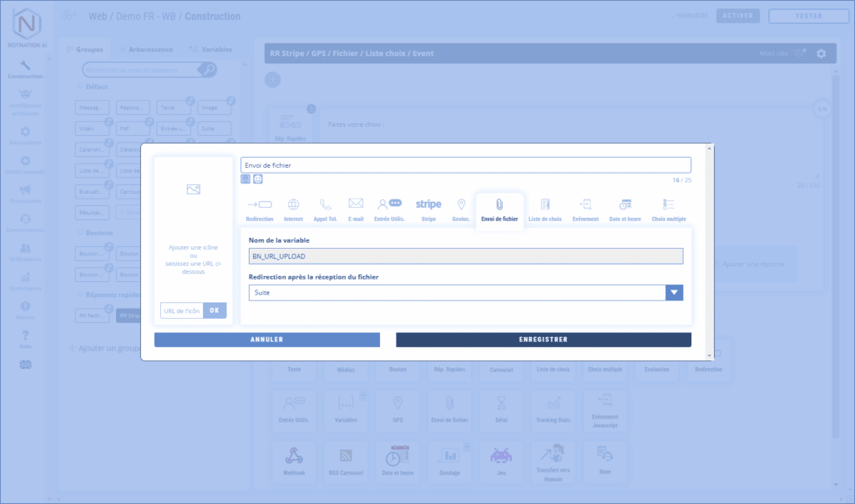Select the Evénement icon
Screen dimensions: 855x504
[585, 209]
